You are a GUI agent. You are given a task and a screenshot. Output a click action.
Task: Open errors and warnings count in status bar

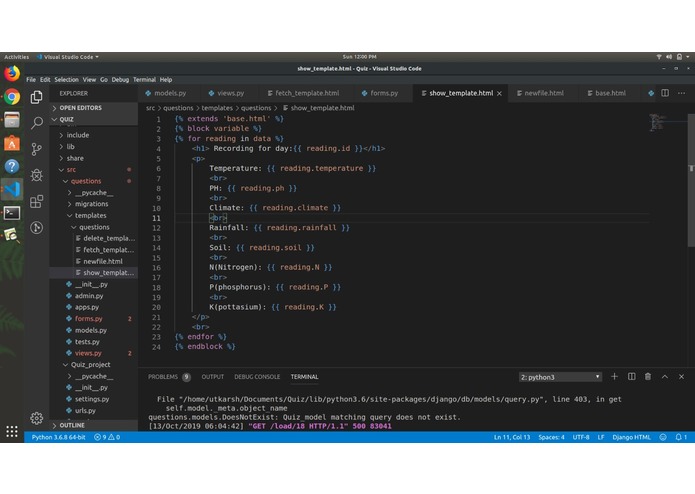(x=107, y=437)
